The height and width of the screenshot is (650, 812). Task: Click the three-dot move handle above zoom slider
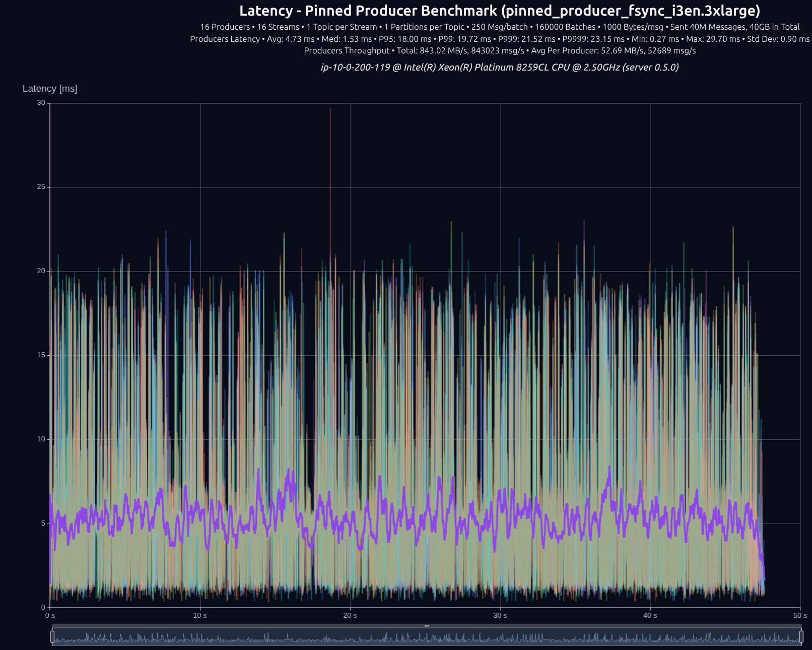coord(427,626)
